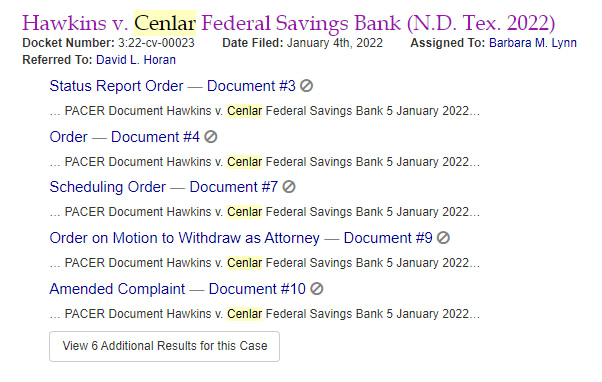Open referred judge David L. Horan link

pos(136,60)
